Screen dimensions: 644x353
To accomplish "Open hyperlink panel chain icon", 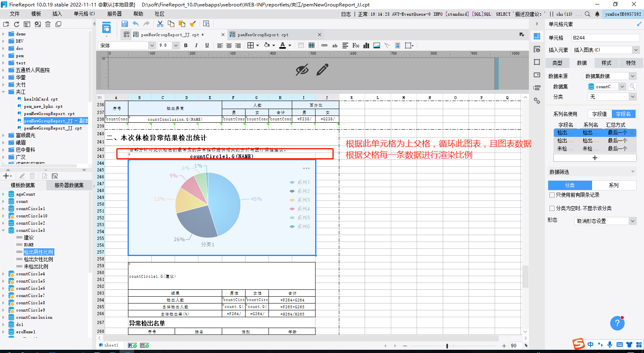I will [537, 101].
